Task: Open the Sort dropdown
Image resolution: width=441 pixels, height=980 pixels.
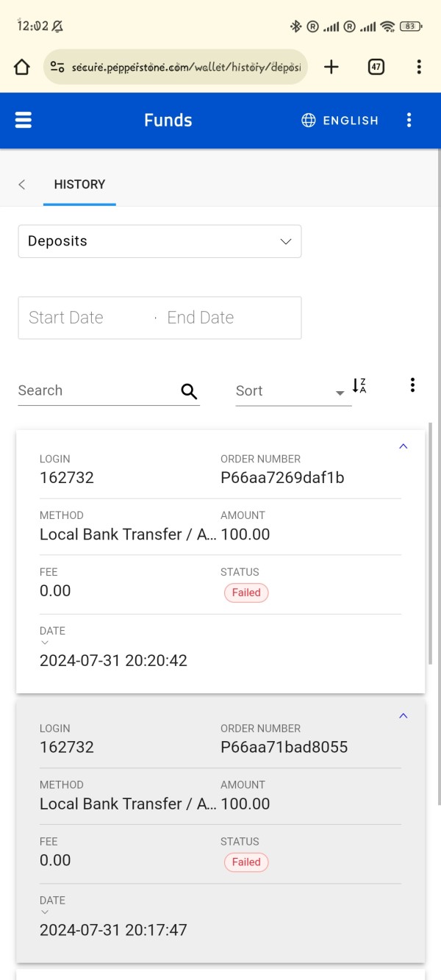Action: [291, 391]
